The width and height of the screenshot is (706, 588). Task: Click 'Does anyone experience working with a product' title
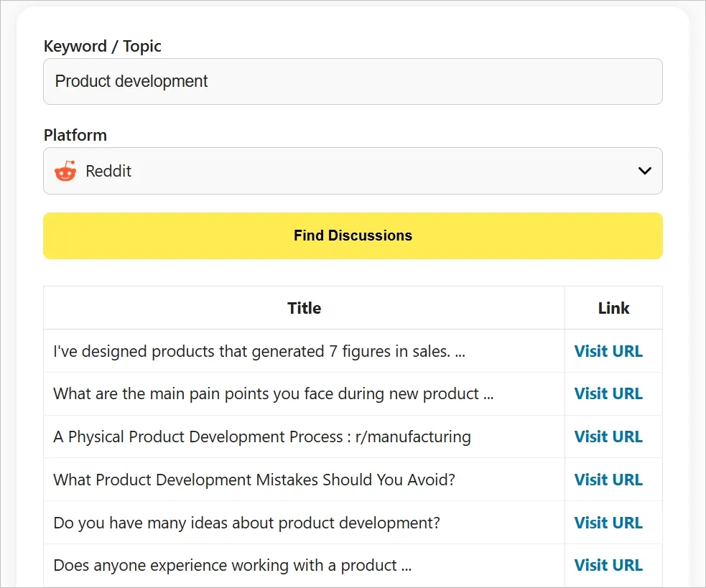pos(232,566)
